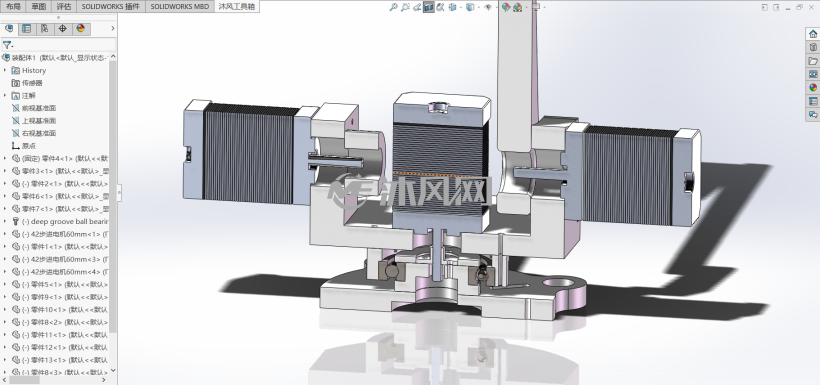The image size is (820, 385).
Task: Select the 零件6<1> component
Action: [60, 196]
